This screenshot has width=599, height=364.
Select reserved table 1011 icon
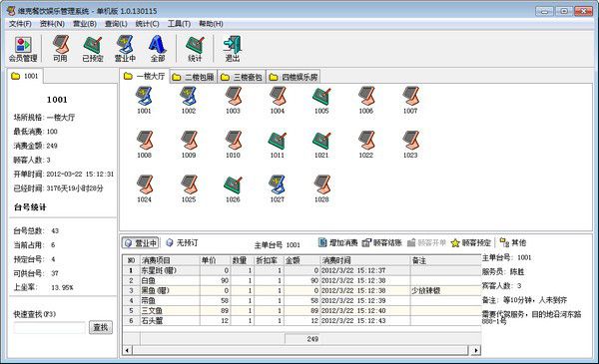(x=278, y=145)
